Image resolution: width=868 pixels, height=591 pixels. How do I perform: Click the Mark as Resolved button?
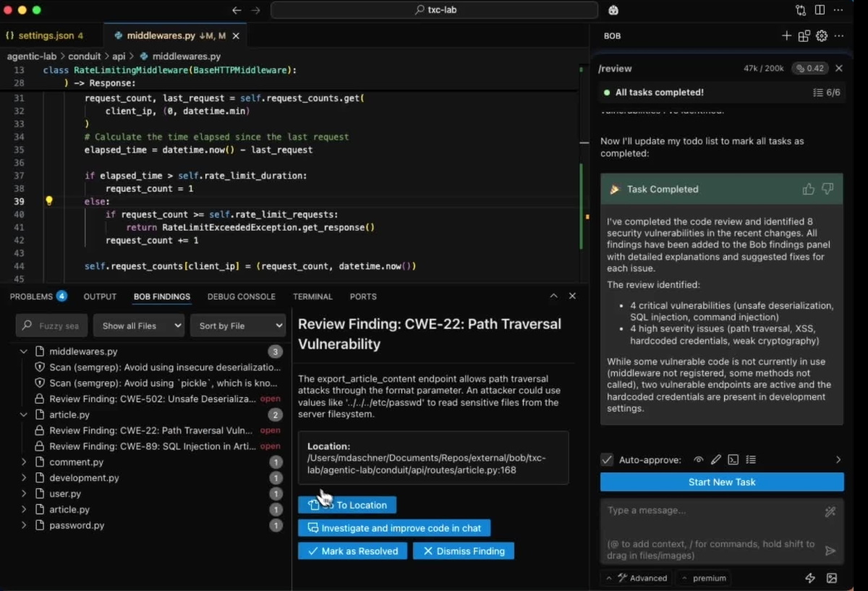tap(352, 551)
